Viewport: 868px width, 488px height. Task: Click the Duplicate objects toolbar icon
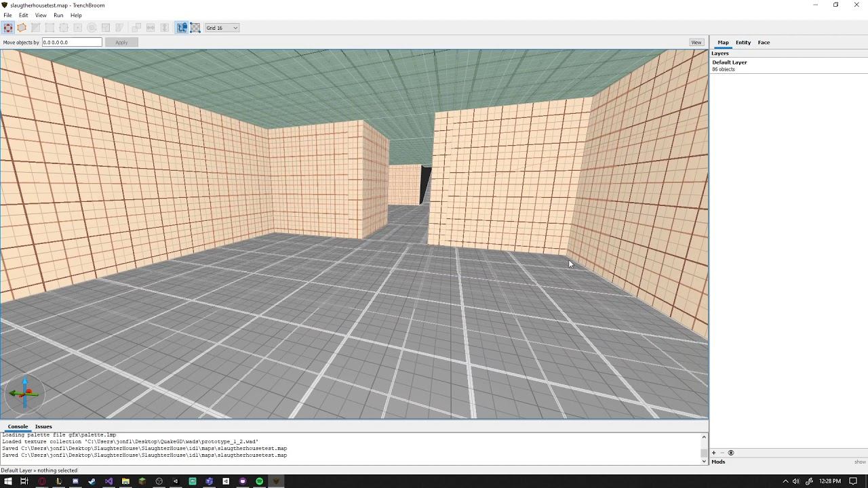[x=136, y=28]
